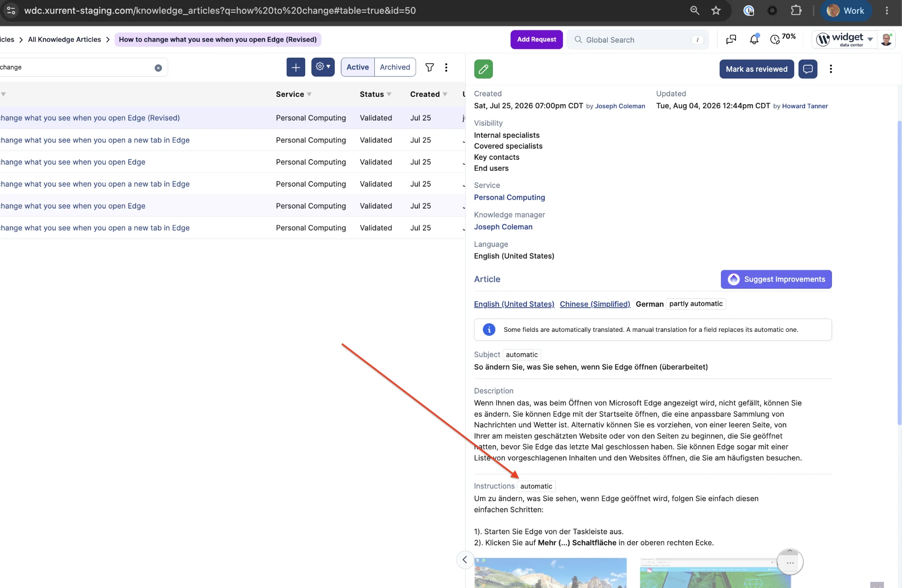Screen dimensions: 902x588
Task: Open the notifications bell
Action: (754, 40)
